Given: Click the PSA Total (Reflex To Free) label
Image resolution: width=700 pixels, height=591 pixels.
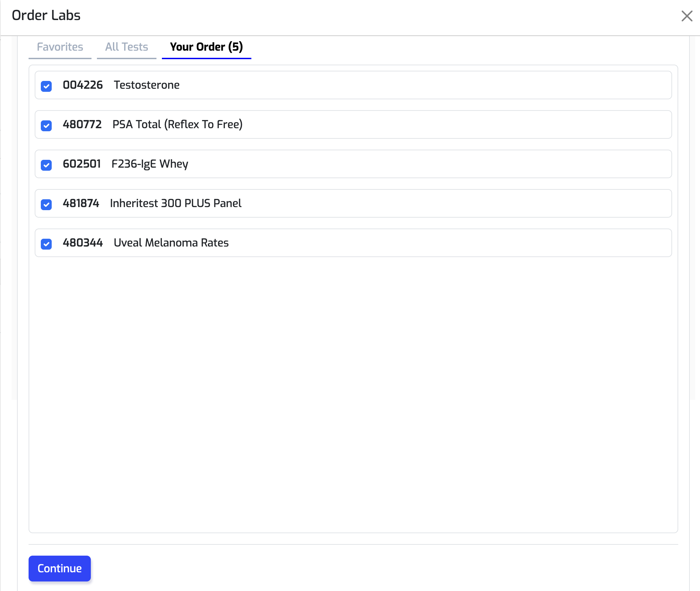Looking at the screenshot, I should pos(177,124).
